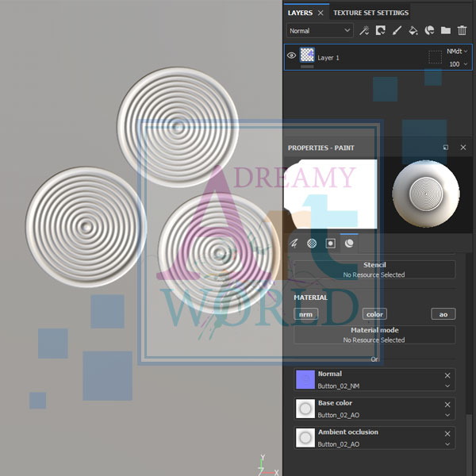Expand the NMdt channel dropdown on Layer 1
This screenshot has height=476, width=476.
pos(455,51)
